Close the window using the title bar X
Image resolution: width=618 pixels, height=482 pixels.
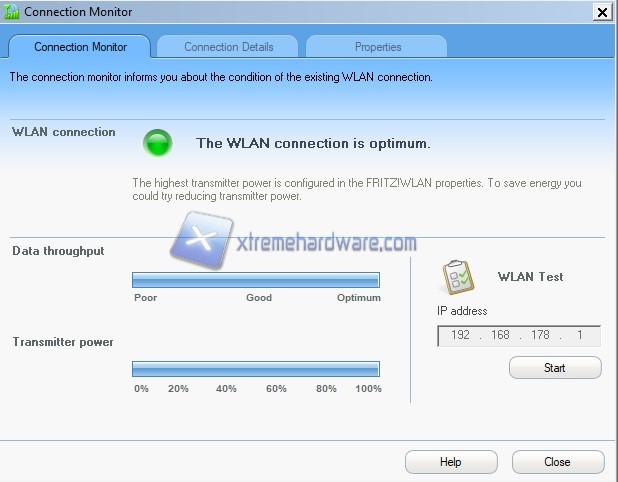pyautogui.click(x=601, y=12)
